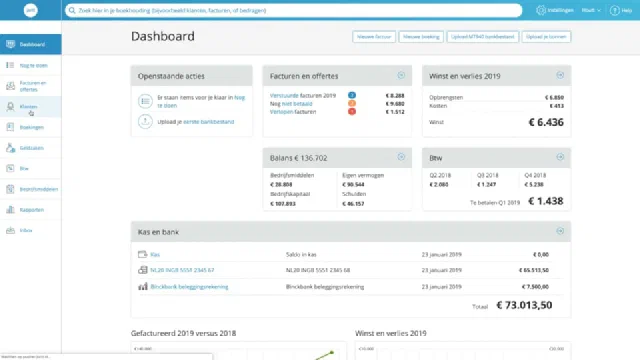Focus the boekhouding search field
This screenshot has height=360, width=640.
coord(293,10)
